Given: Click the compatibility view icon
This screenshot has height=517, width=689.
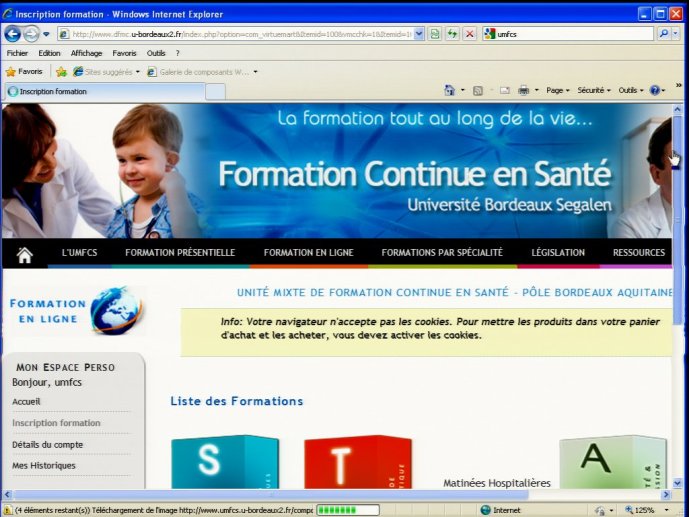Looking at the screenshot, I should click(435, 34).
